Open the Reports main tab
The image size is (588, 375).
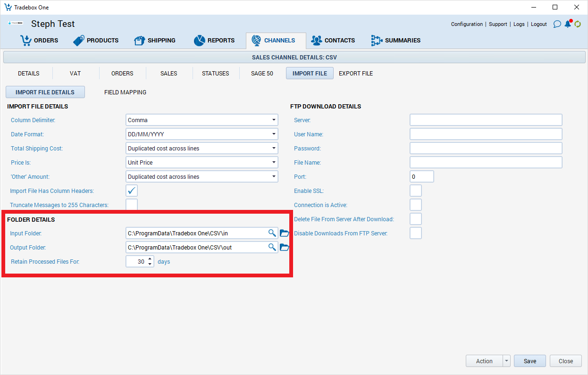[214, 41]
